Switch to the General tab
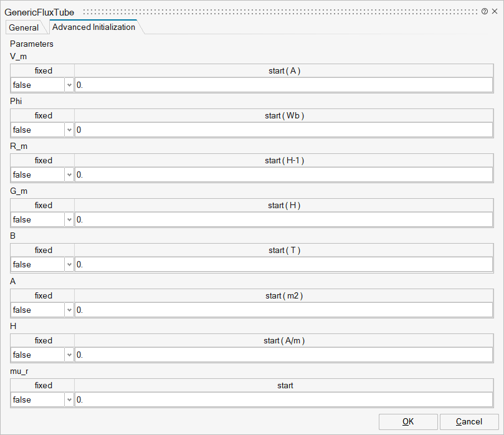The image size is (504, 435). click(24, 27)
